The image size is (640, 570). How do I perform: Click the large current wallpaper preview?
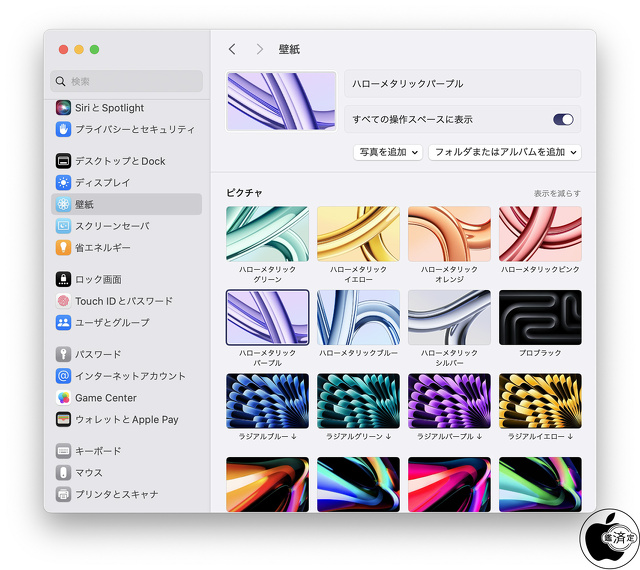[x=281, y=101]
